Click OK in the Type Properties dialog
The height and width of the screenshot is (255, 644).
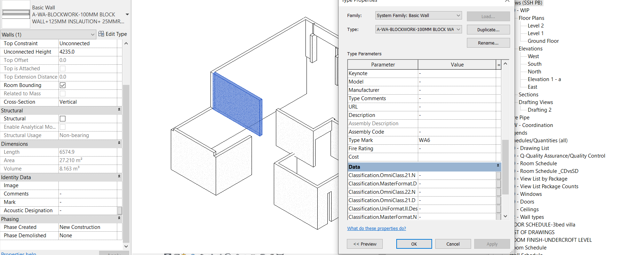pyautogui.click(x=414, y=244)
